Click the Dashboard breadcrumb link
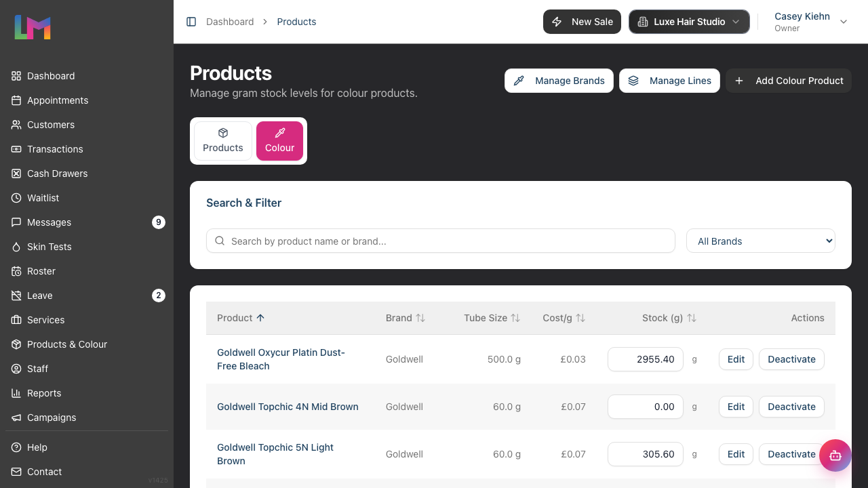Viewport: 868px width, 488px height. [230, 22]
